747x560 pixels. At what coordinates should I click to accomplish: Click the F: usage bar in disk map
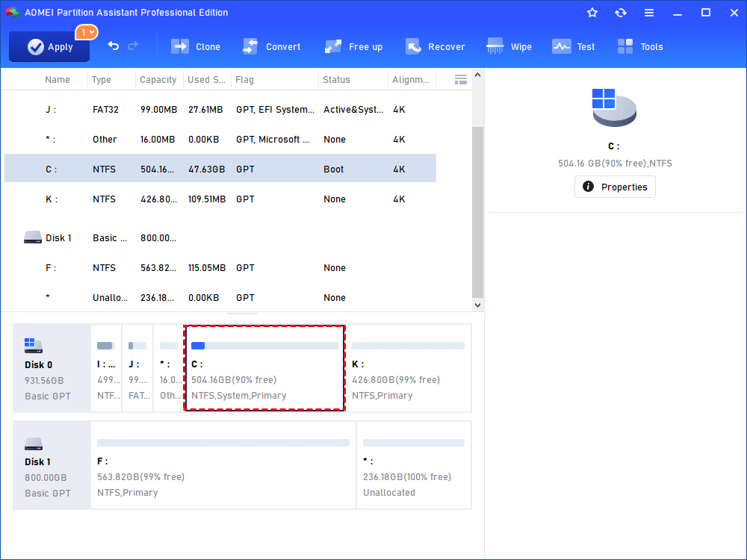223,443
